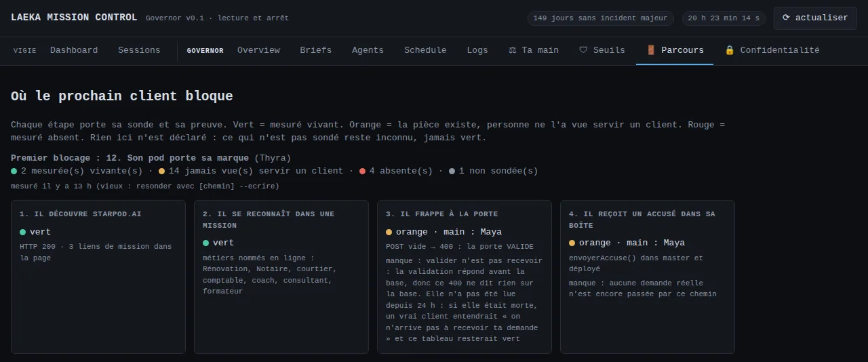Click the door icon beside Parcours
The width and height of the screenshot is (868, 362).
tap(651, 50)
